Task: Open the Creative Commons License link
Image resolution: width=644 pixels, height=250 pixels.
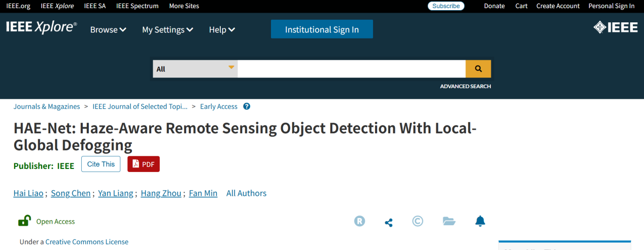Action: coord(87,242)
